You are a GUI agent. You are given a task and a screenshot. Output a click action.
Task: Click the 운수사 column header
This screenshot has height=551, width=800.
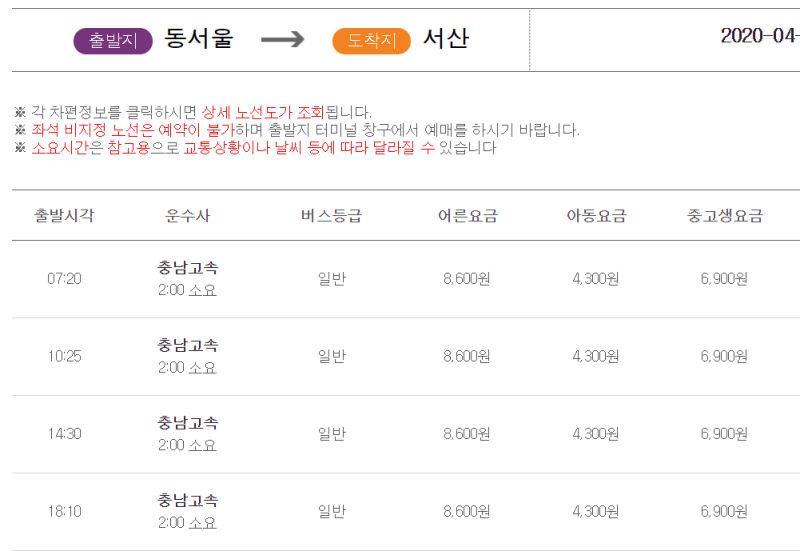point(187,215)
